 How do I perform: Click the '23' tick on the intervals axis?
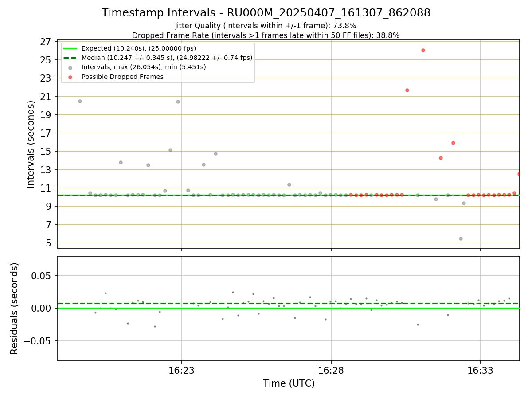(x=46, y=78)
